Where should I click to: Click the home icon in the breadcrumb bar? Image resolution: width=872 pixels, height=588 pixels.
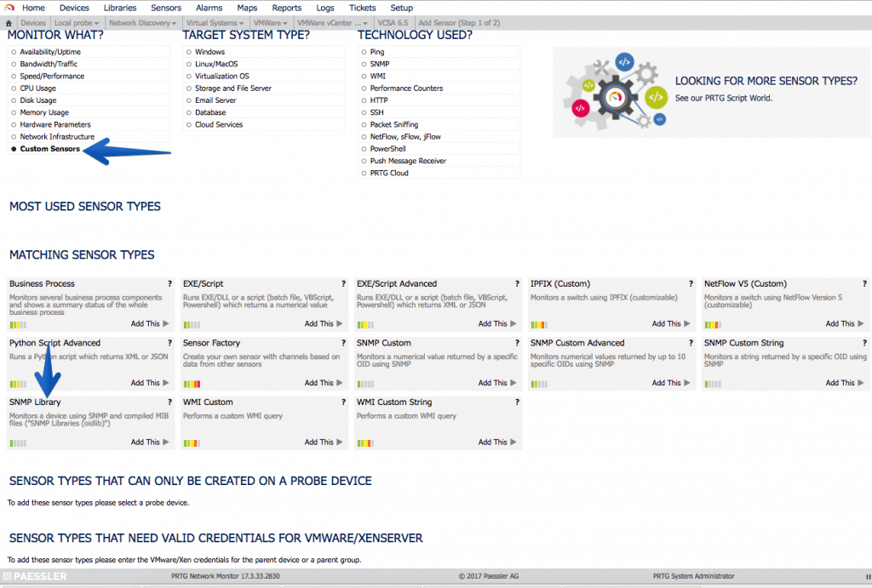coord(9,23)
